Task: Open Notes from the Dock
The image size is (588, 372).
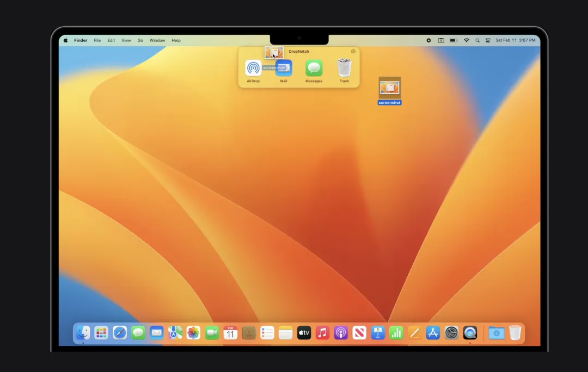Action: pos(285,333)
